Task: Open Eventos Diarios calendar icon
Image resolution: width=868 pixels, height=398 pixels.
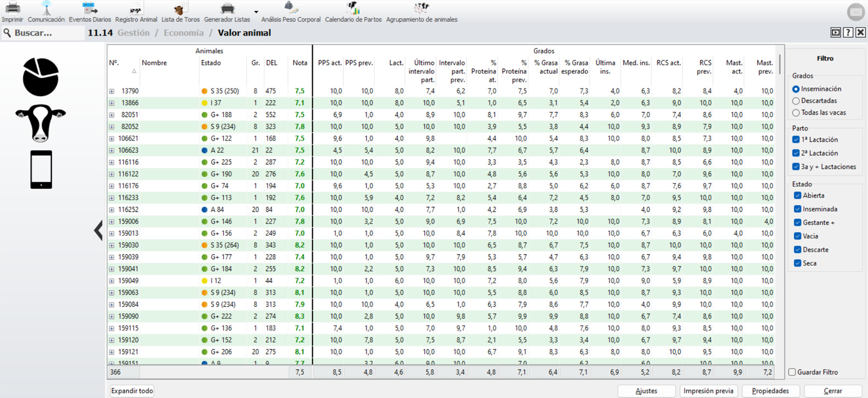Action: click(x=90, y=8)
